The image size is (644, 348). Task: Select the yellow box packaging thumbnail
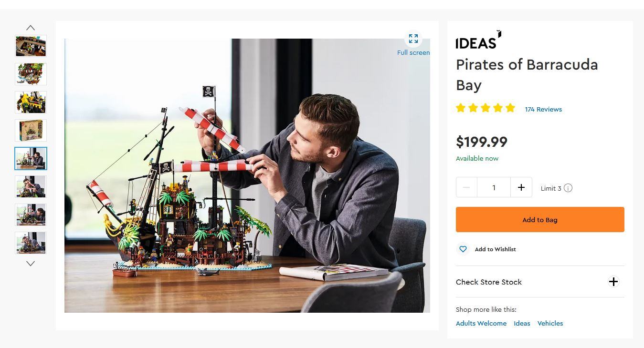pos(31,130)
